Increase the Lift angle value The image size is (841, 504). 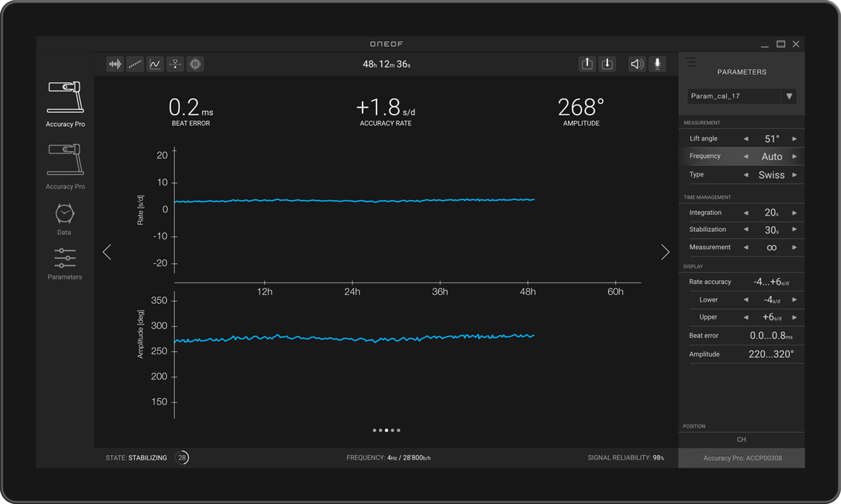pos(794,139)
